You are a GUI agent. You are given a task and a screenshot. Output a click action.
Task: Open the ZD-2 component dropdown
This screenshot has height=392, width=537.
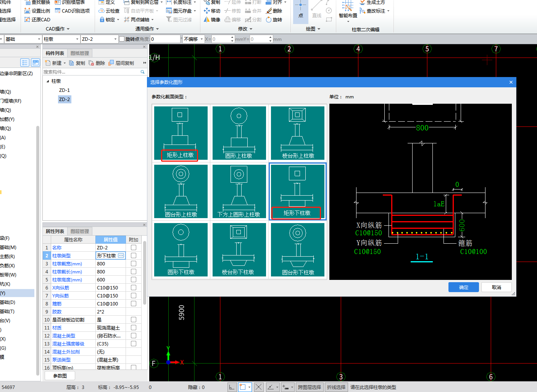115,39
